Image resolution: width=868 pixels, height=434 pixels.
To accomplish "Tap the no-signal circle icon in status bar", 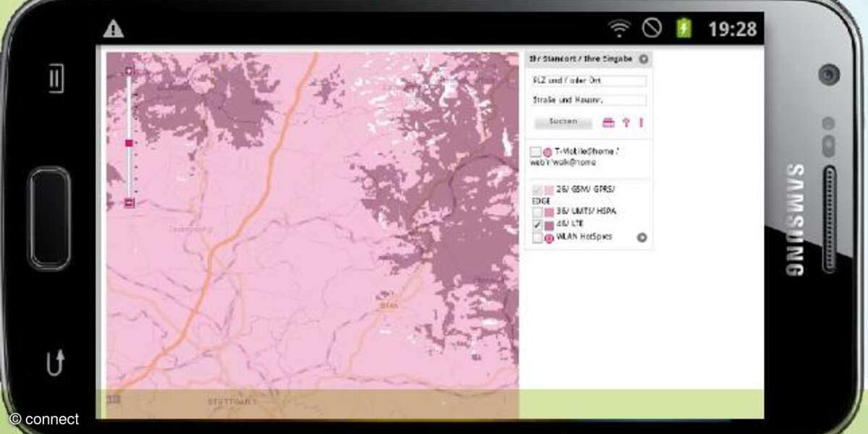I will pyautogui.click(x=652, y=29).
